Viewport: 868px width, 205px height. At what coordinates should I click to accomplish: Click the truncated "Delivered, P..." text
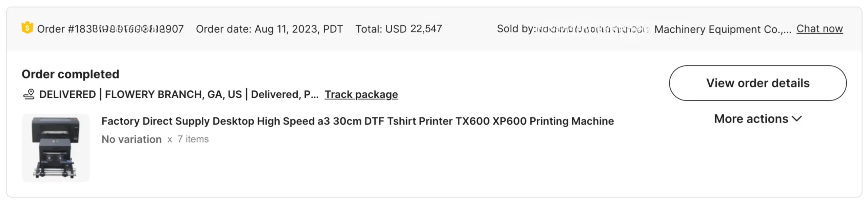pos(284,94)
